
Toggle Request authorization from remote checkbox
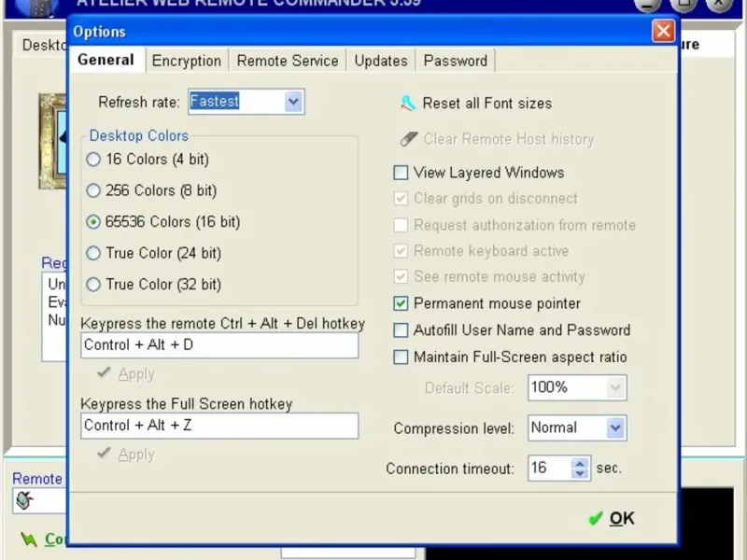(x=401, y=225)
